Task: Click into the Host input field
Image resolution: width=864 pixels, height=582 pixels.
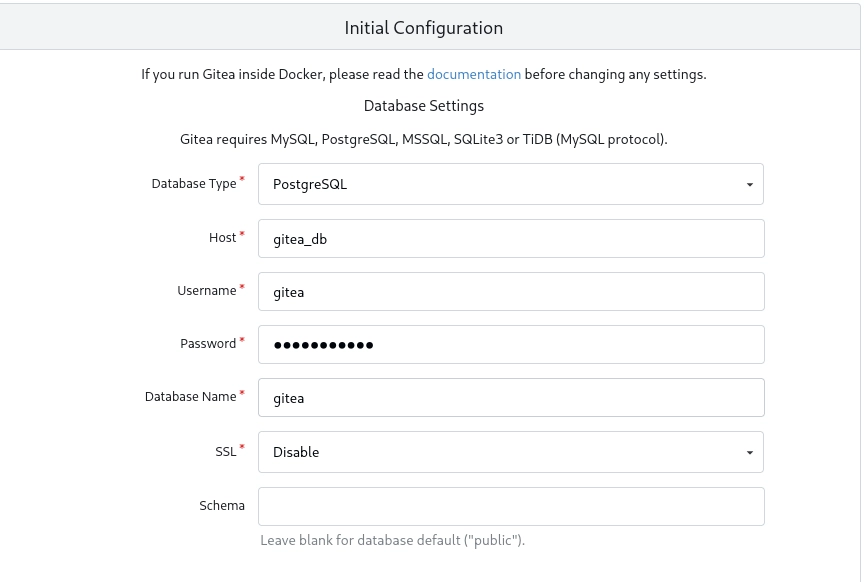Action: coord(510,238)
